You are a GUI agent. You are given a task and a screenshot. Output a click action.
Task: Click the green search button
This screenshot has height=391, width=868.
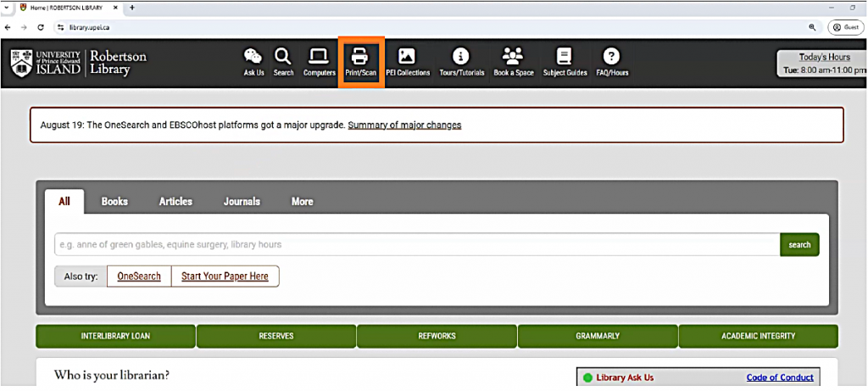(799, 244)
